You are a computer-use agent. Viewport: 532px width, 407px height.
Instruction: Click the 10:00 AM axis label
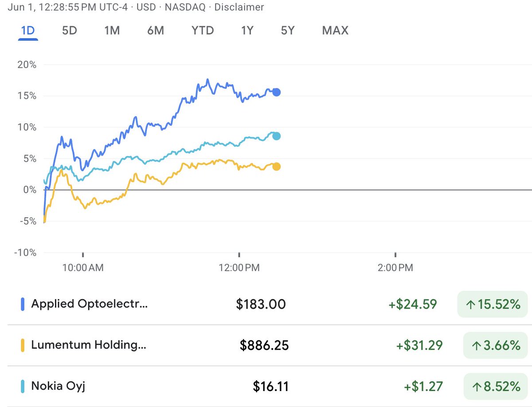[x=84, y=268]
